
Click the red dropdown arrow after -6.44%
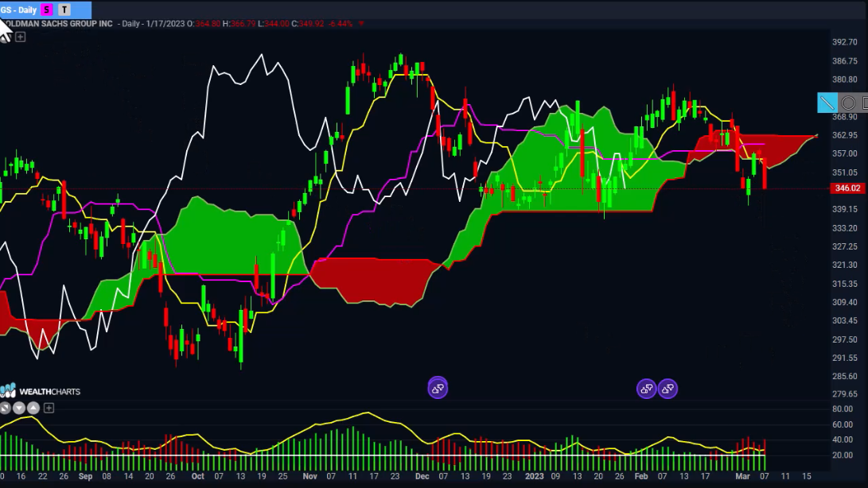click(x=361, y=24)
